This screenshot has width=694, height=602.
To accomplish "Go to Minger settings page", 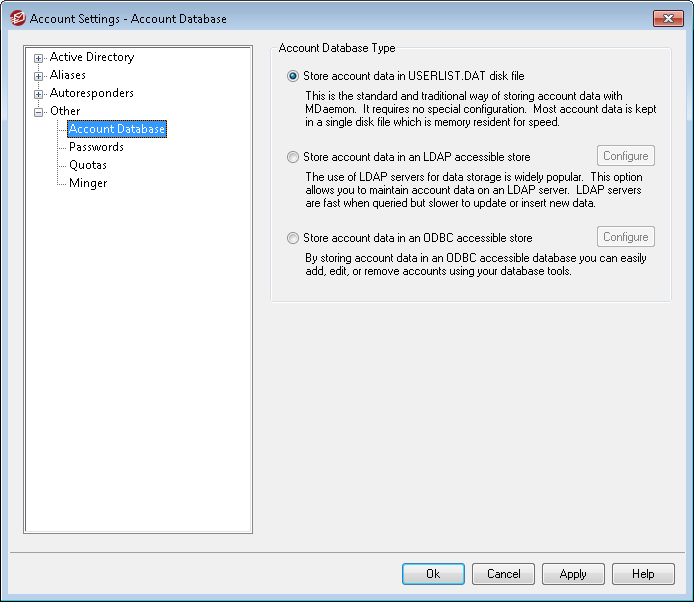I will click(88, 183).
